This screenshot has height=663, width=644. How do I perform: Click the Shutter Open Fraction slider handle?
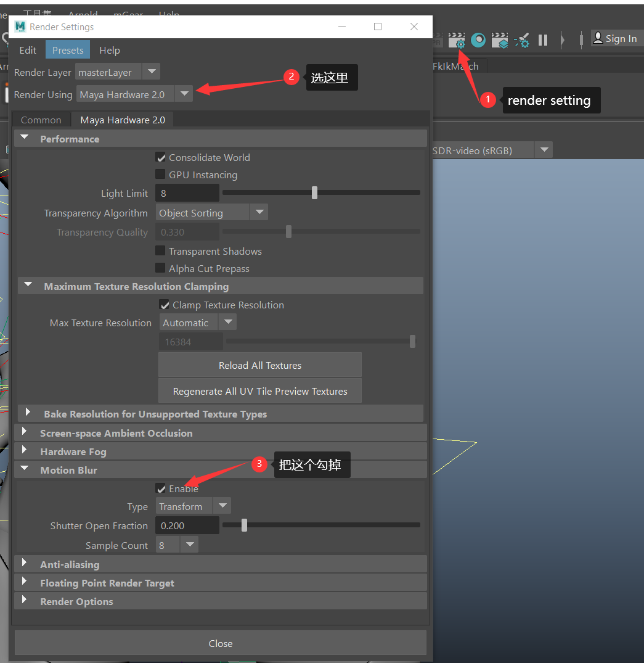click(x=244, y=525)
